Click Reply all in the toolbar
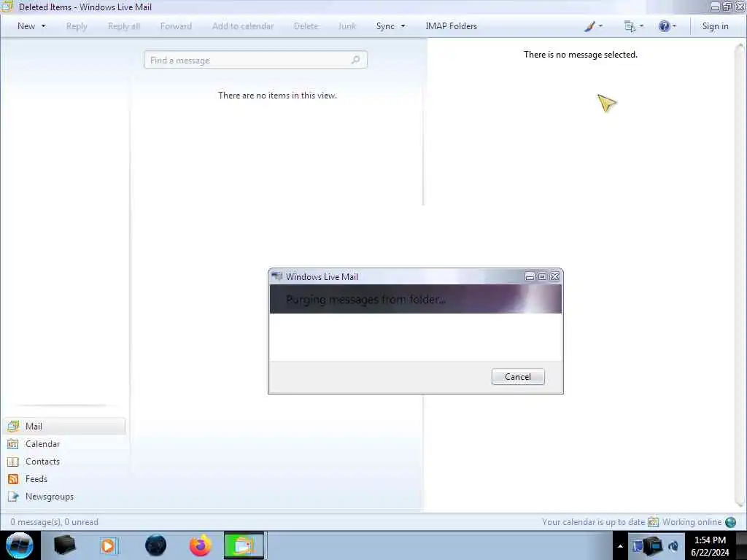 point(124,26)
